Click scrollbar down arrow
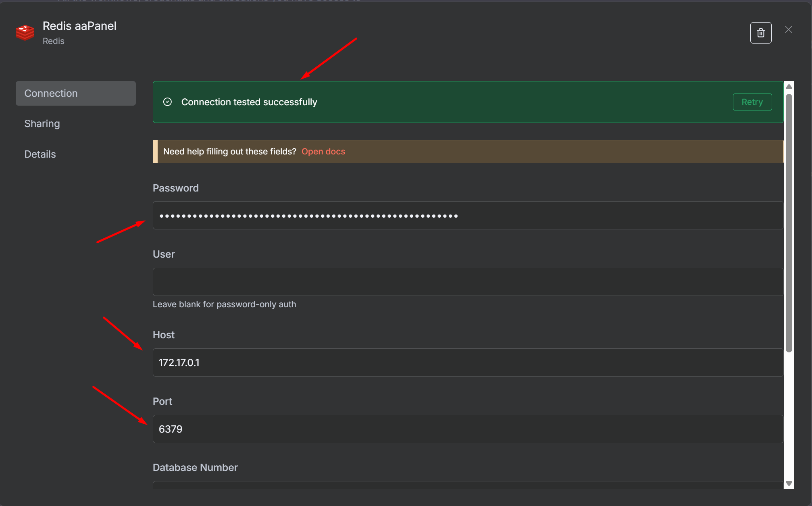The height and width of the screenshot is (506, 812). pyautogui.click(x=789, y=483)
